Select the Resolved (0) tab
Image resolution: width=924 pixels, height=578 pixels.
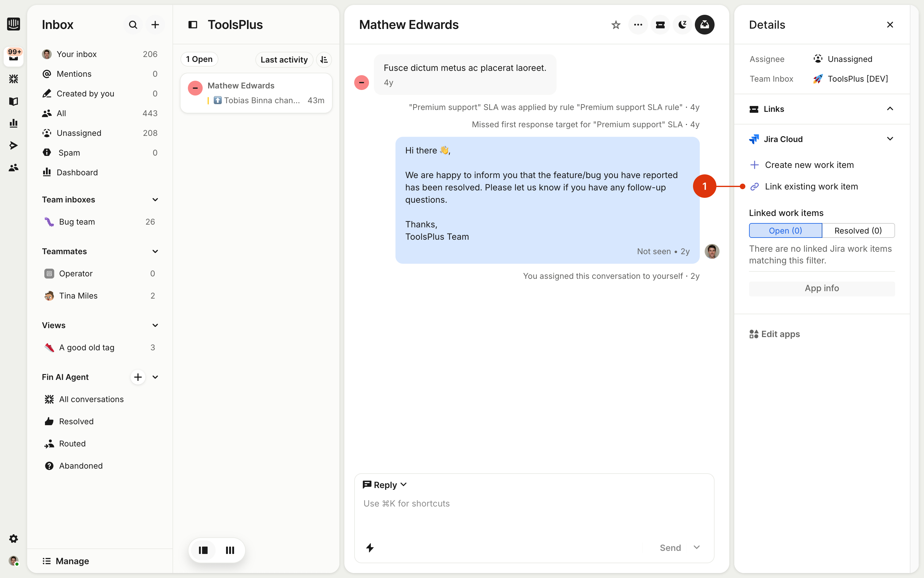(858, 230)
